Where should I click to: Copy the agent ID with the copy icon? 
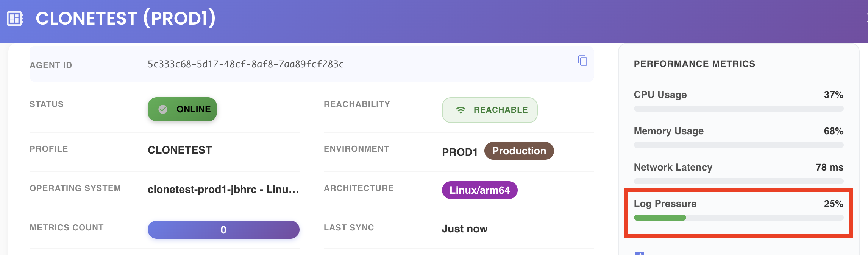point(583,61)
